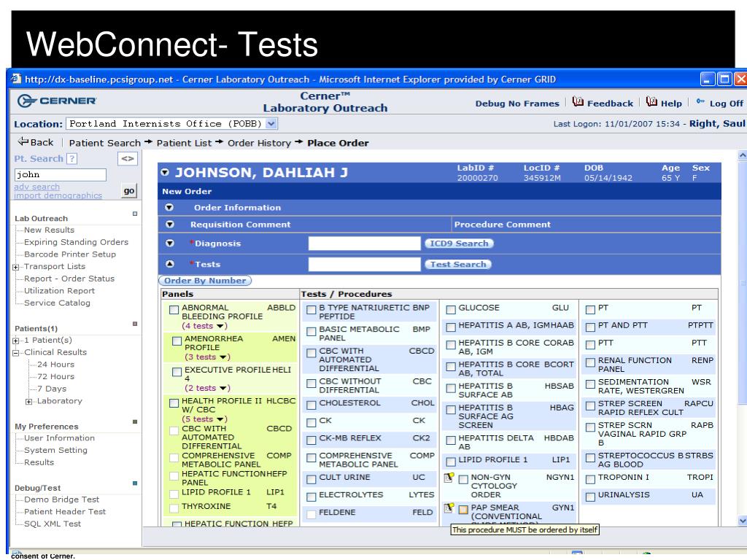Click the Back arrow icon
Viewport: 747px width, 560px height.
(x=23, y=141)
